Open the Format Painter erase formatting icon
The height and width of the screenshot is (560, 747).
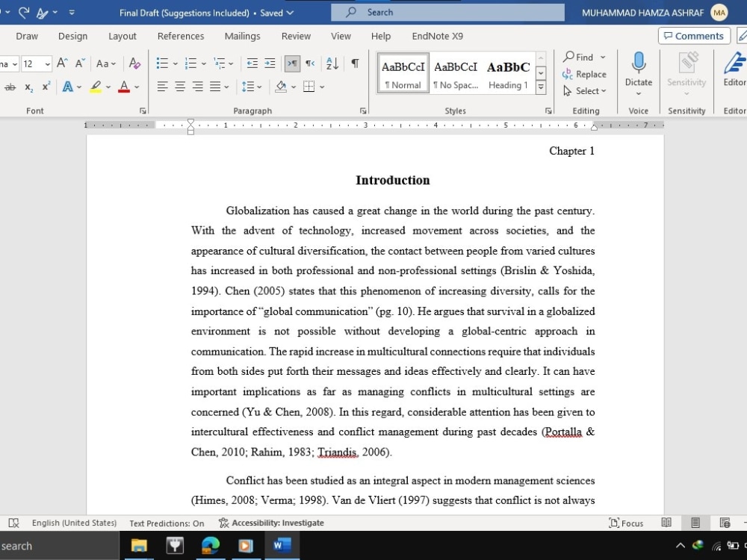[x=135, y=64]
